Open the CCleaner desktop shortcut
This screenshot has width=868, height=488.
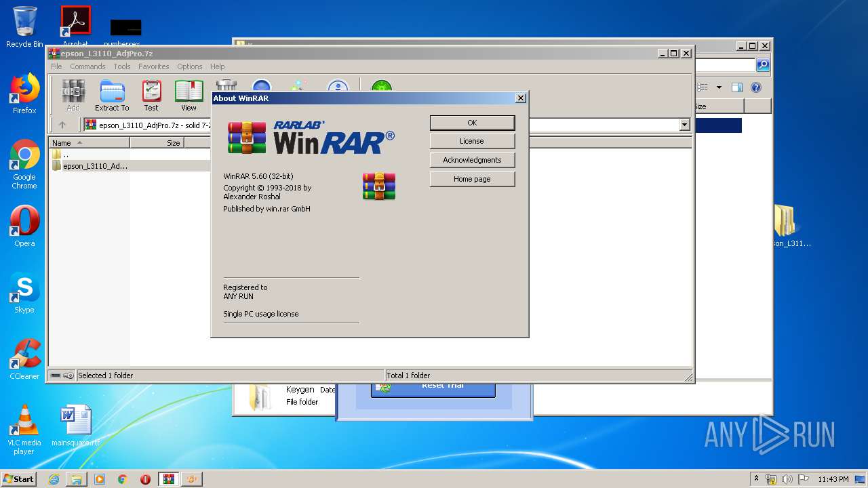24,359
